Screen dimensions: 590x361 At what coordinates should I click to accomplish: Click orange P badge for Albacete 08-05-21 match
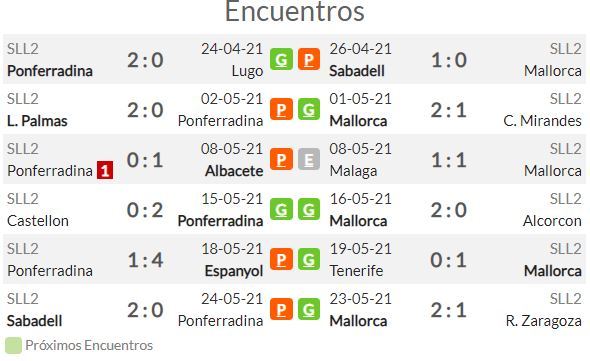coord(281,159)
